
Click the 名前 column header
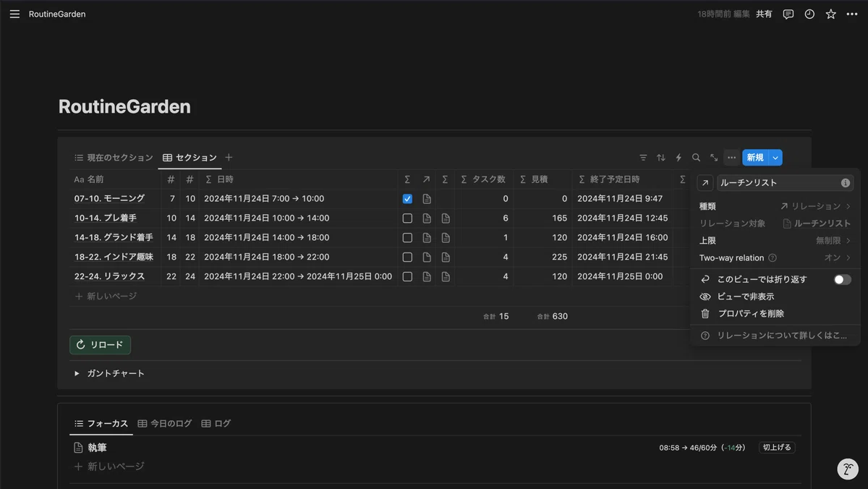[115, 179]
